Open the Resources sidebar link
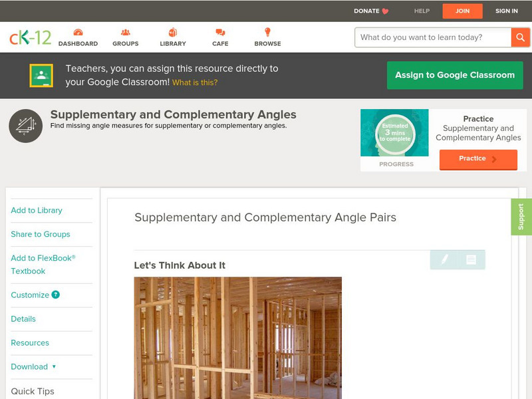Viewport: 532px width, 399px height. (30, 342)
